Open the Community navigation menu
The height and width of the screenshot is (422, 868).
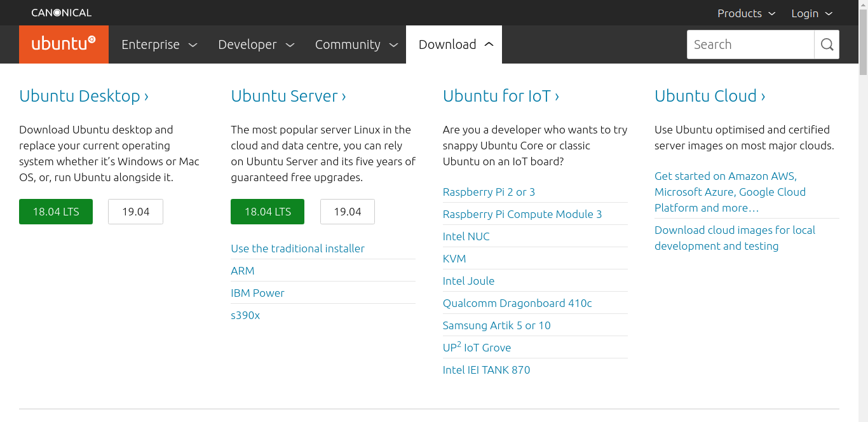[356, 44]
